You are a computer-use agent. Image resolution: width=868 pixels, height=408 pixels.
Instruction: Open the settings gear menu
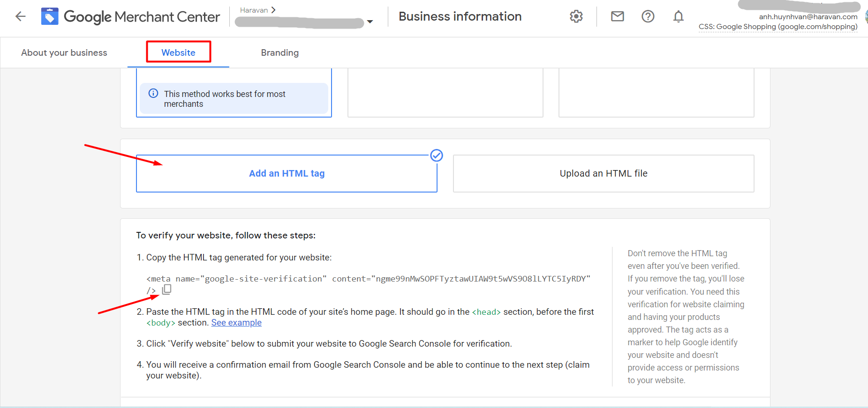pos(576,16)
